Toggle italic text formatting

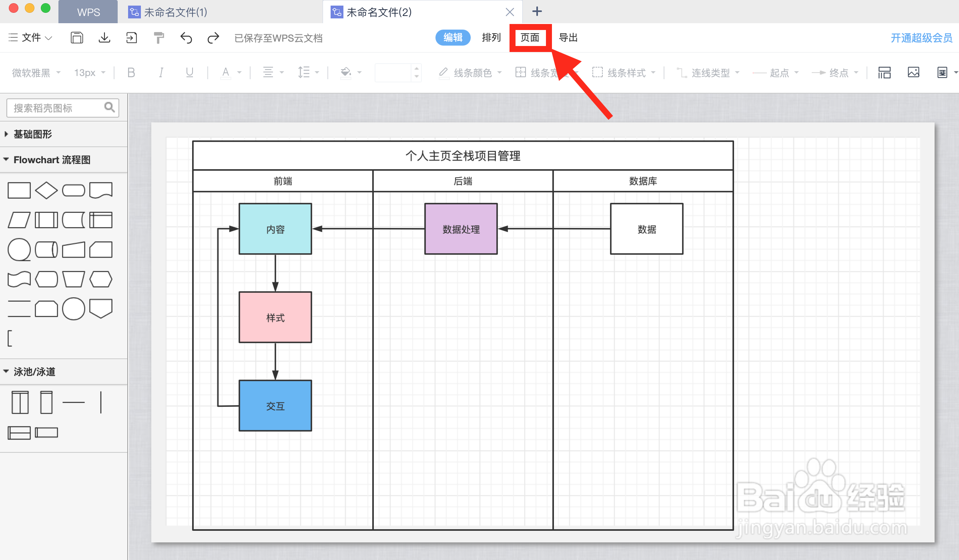coord(161,72)
